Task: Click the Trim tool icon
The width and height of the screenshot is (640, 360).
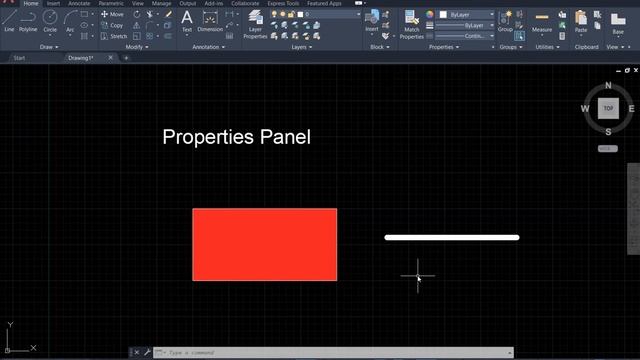Action: click(150, 14)
